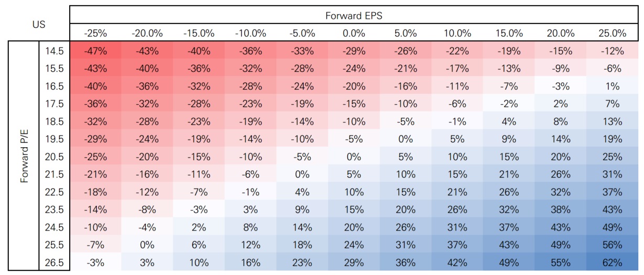Select the dark red -47% cell
The height and width of the screenshot is (275, 644).
coord(96,51)
